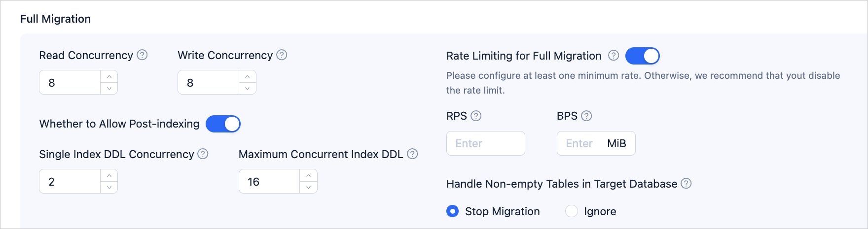Viewport: 868px width, 229px height.
Task: Focus the RPS input field
Action: 486,143
